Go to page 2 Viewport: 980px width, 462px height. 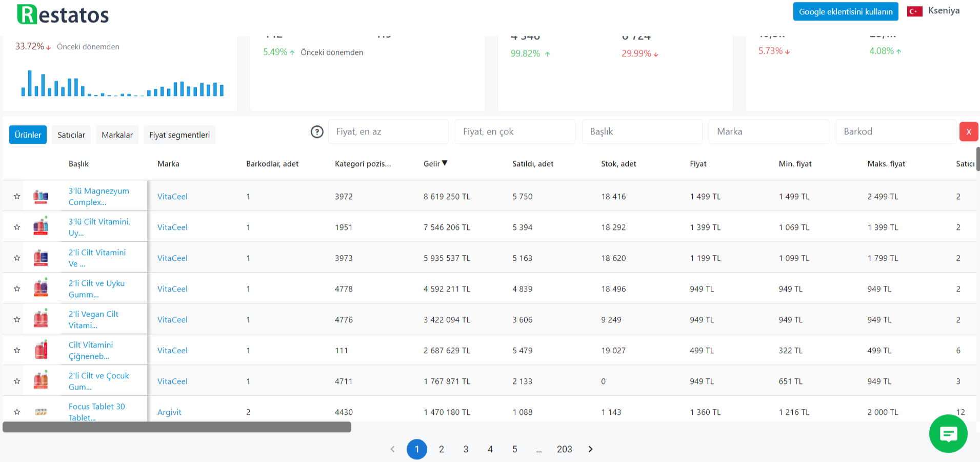(x=442, y=449)
